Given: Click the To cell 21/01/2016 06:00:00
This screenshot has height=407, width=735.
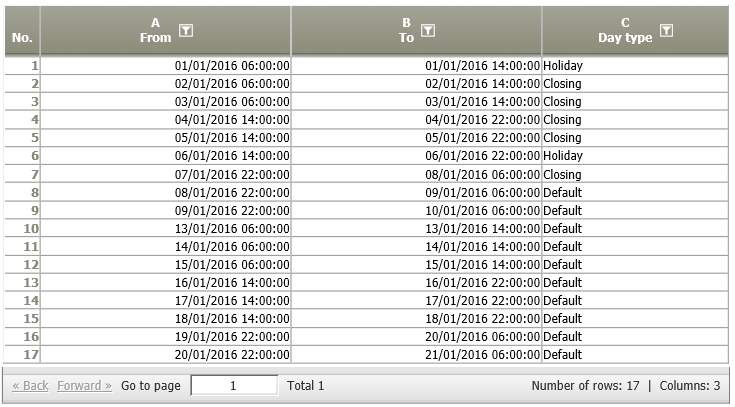Looking at the screenshot, I should [416, 354].
